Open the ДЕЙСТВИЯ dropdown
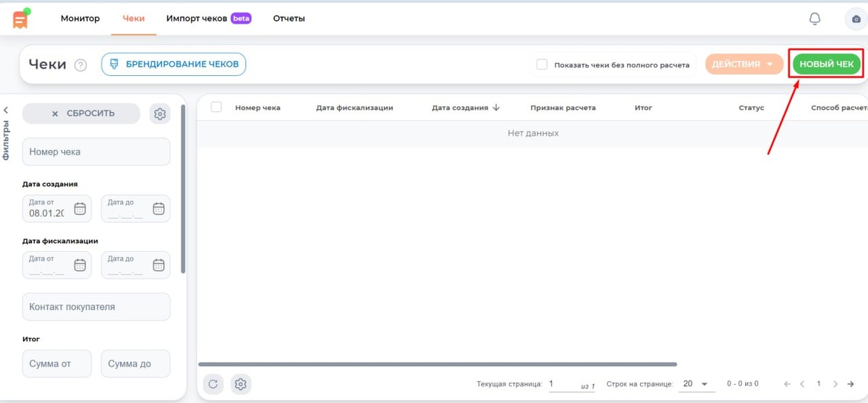This screenshot has width=868, height=403. 744,64
